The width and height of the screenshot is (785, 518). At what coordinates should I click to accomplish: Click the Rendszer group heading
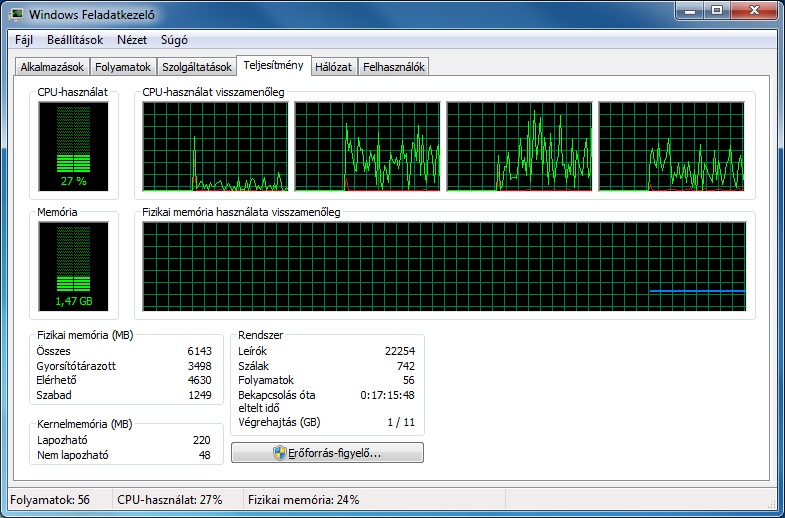[x=260, y=335]
